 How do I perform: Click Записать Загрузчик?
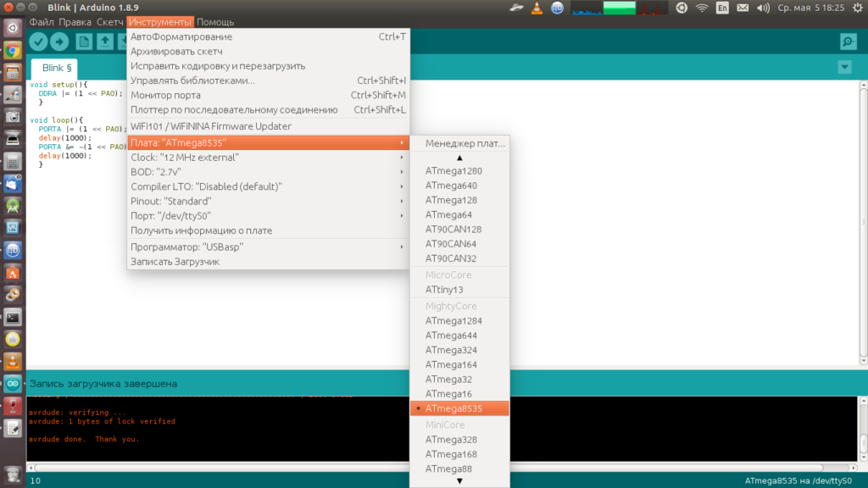pos(175,262)
